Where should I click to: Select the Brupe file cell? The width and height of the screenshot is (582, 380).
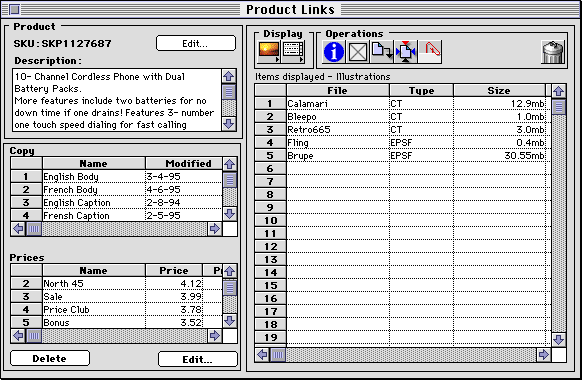338,155
